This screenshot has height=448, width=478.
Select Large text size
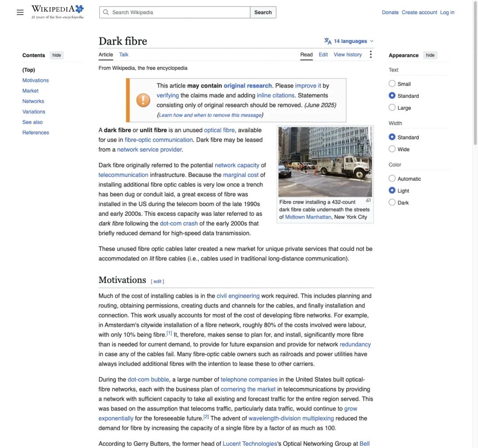coord(392,107)
